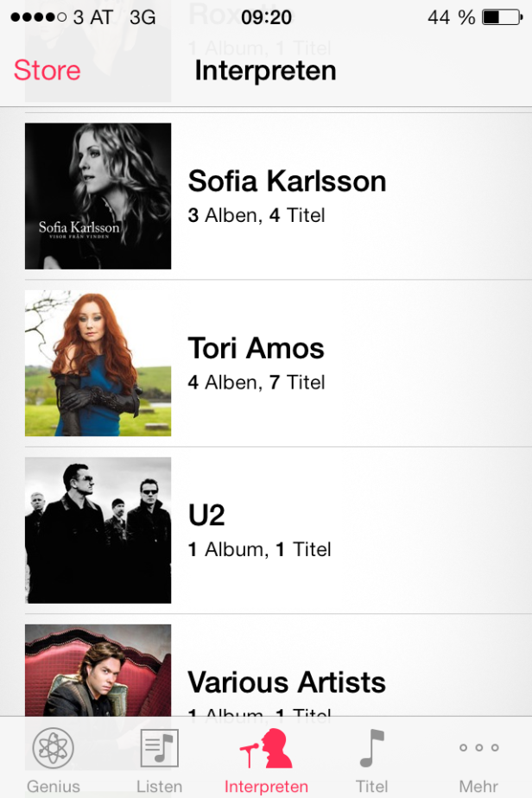Tap the Titel music note icon
Screen dimensions: 532x798
click(x=371, y=748)
